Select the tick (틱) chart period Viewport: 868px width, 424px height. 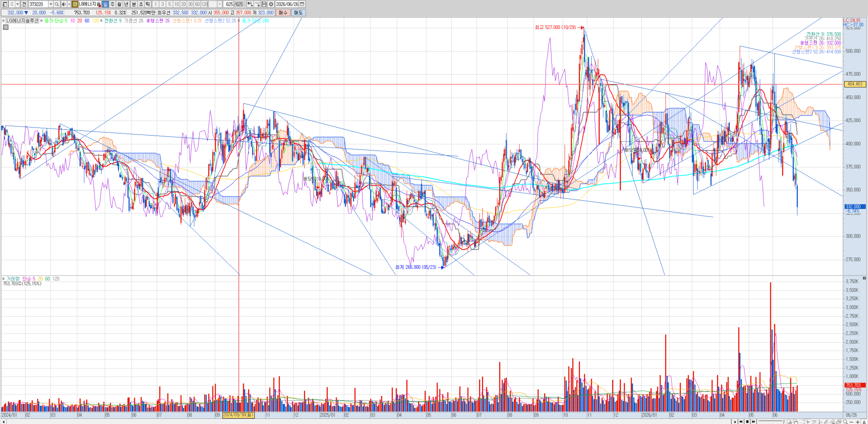pos(148,4)
